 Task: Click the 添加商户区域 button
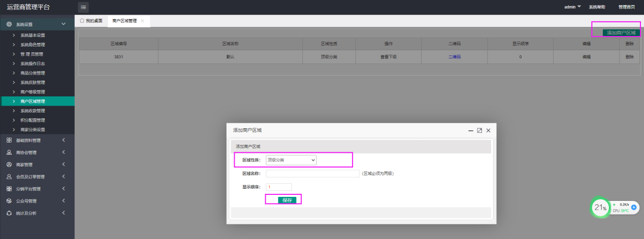click(x=621, y=32)
